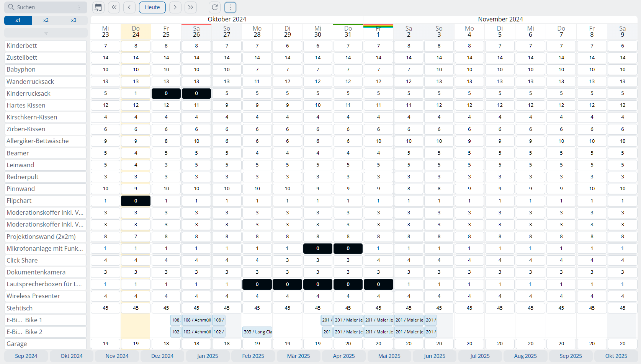The image size is (641, 364).
Task: Open the search field three-dot options
Action: click(79, 7)
